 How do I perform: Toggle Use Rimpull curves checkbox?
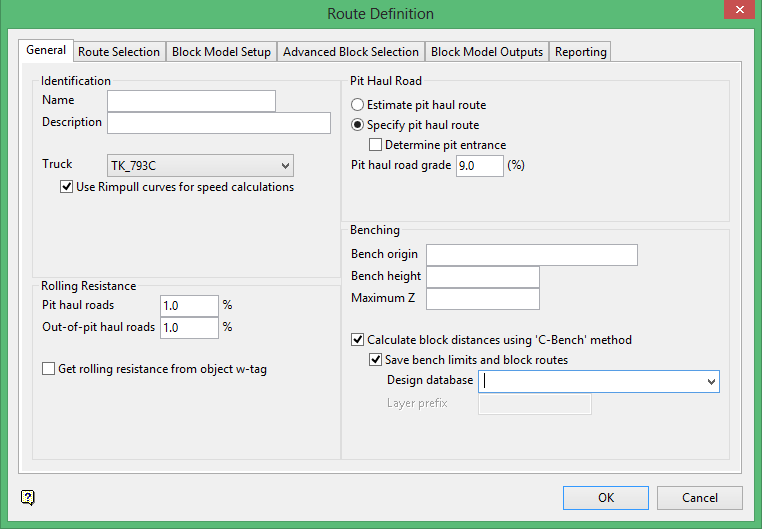pos(67,187)
